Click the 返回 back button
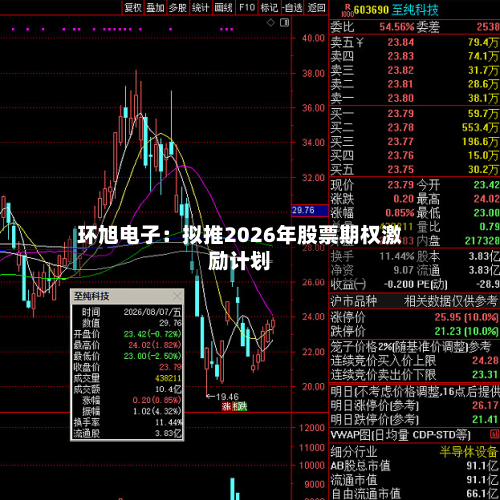 (x=316, y=7)
